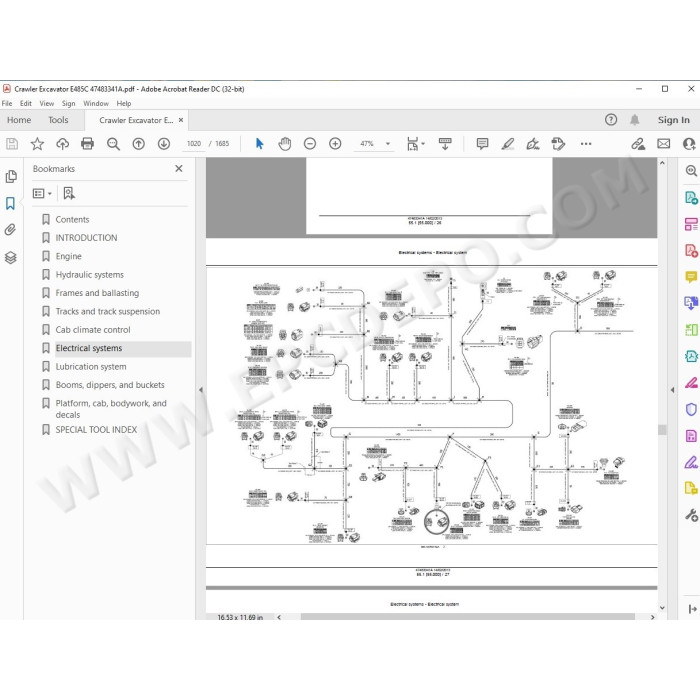The width and height of the screenshot is (700, 700).
Task: Select the highlighter pen tool
Action: pos(508,144)
